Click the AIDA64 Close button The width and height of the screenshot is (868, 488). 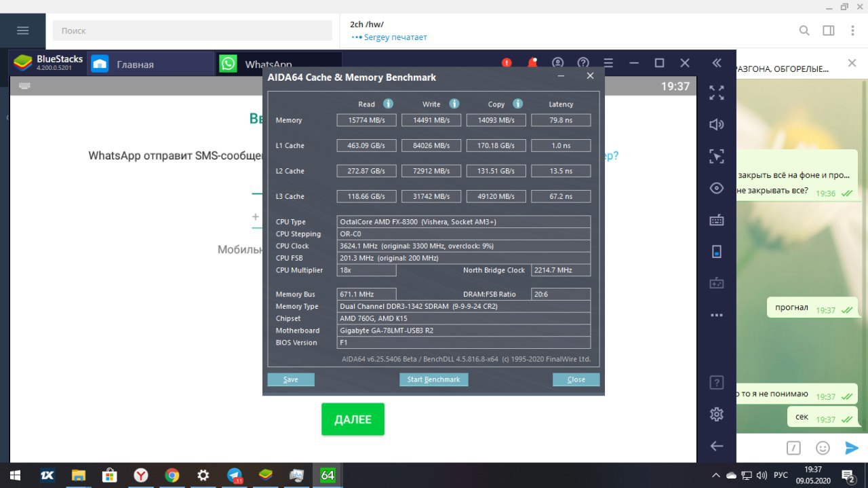(576, 379)
